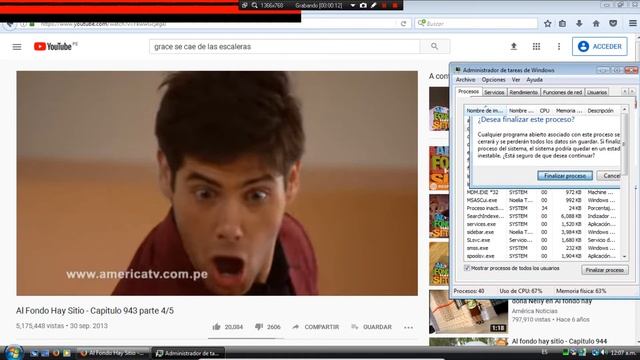This screenshot has height=360, width=640.
Task: Click the Firefox Buscar search field
Action: [x=476, y=24]
